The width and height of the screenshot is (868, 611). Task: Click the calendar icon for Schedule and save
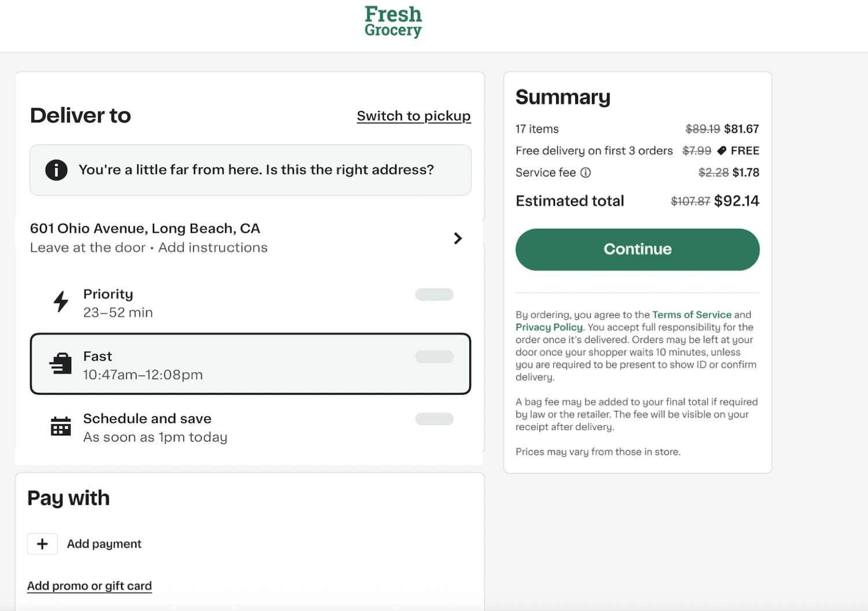60,426
